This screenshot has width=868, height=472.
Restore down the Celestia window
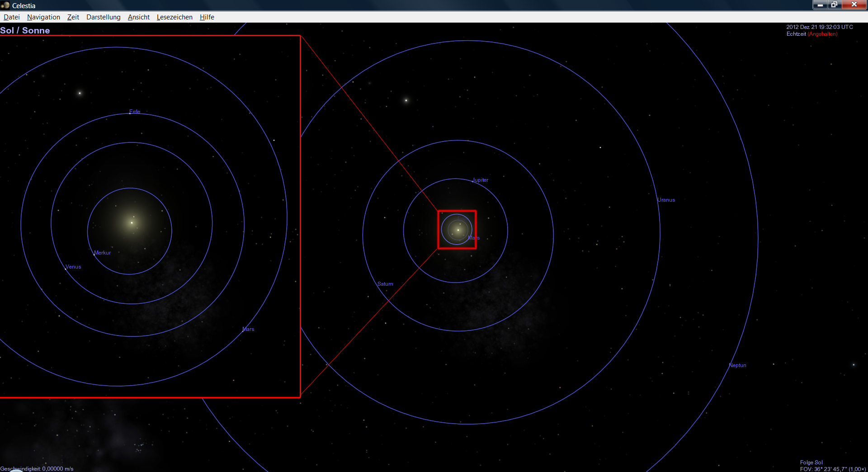point(834,5)
